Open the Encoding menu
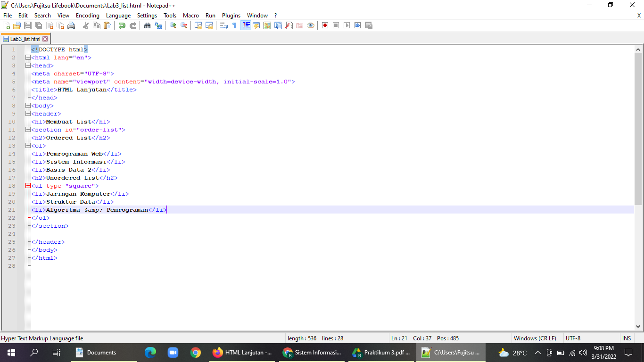Image resolution: width=644 pixels, height=362 pixels. click(88, 16)
